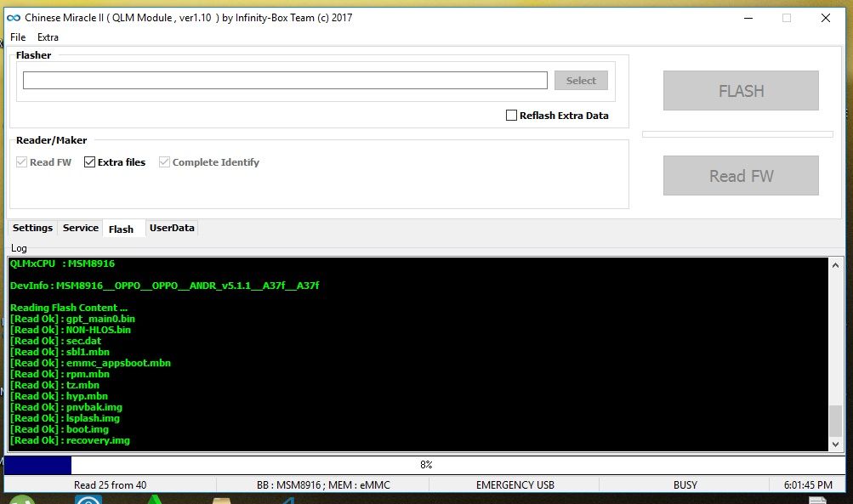Click the 'Log' label above the console

point(19,248)
